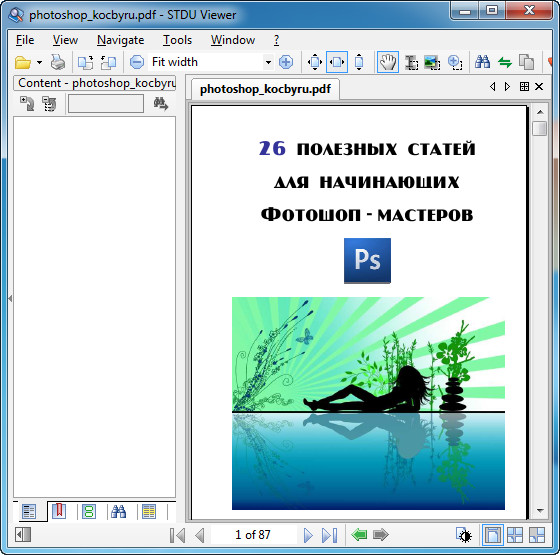
Task: Select the third page layout mode icon
Action: pyautogui.click(x=537, y=535)
